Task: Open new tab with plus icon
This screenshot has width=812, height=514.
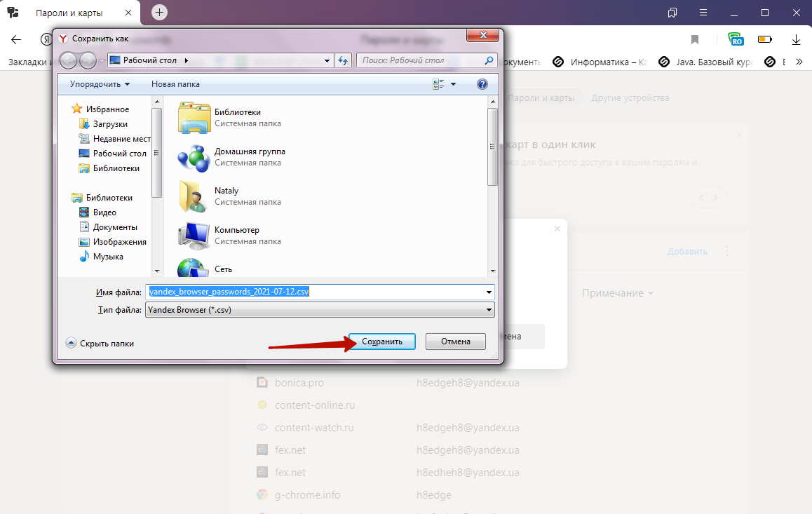Action: (159, 12)
